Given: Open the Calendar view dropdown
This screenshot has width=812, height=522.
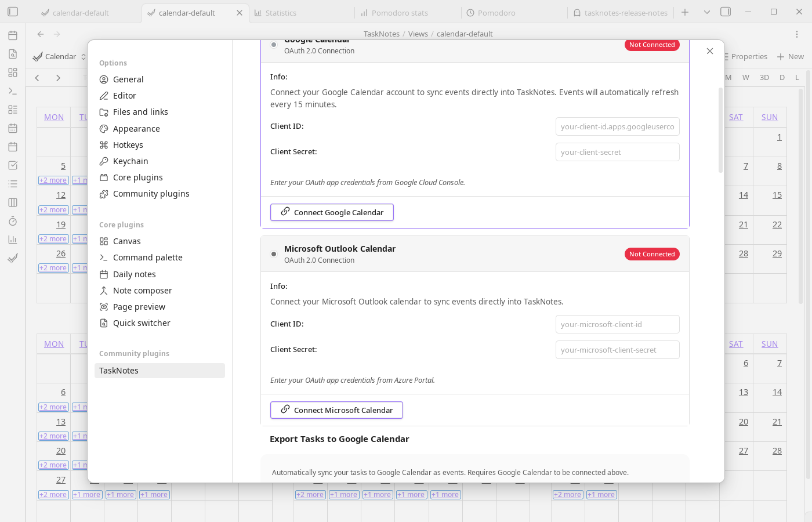Looking at the screenshot, I should pos(60,56).
